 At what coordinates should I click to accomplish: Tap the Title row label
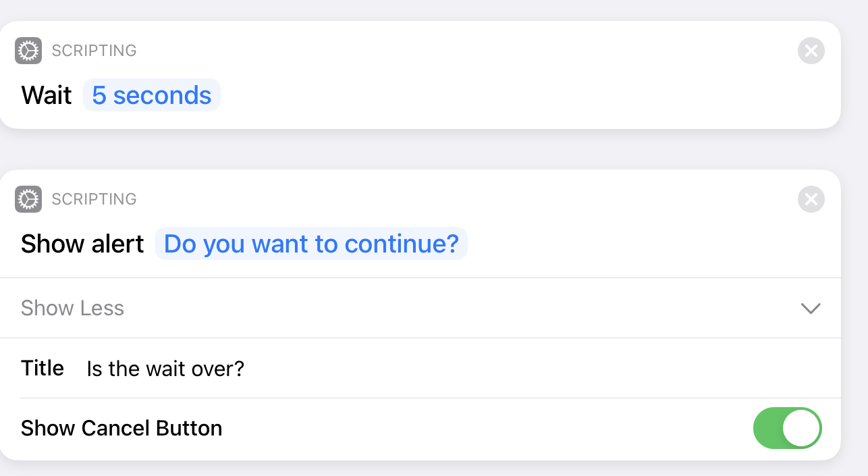pos(43,368)
